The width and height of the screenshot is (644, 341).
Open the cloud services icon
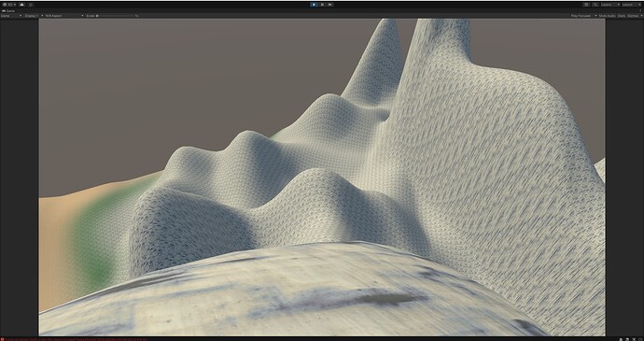point(21,5)
